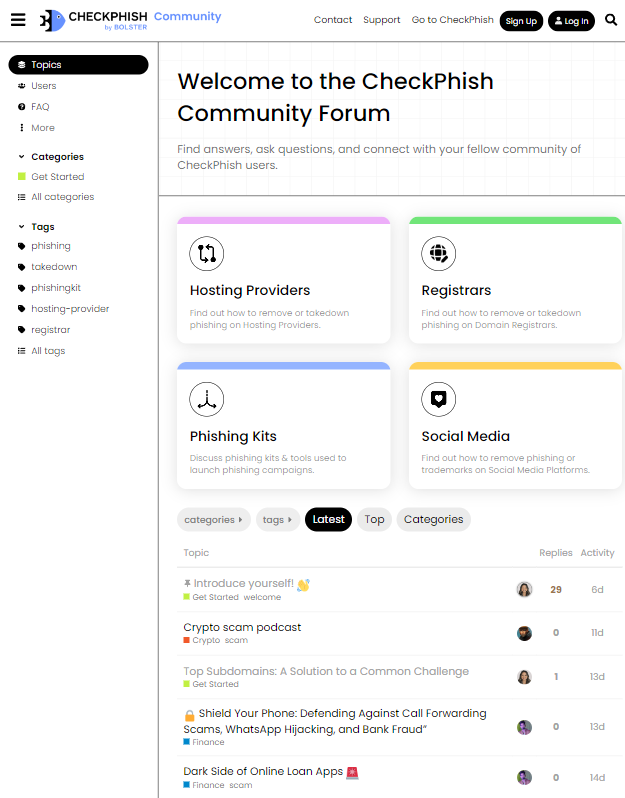
Task: Open the Support link
Action: (x=382, y=20)
